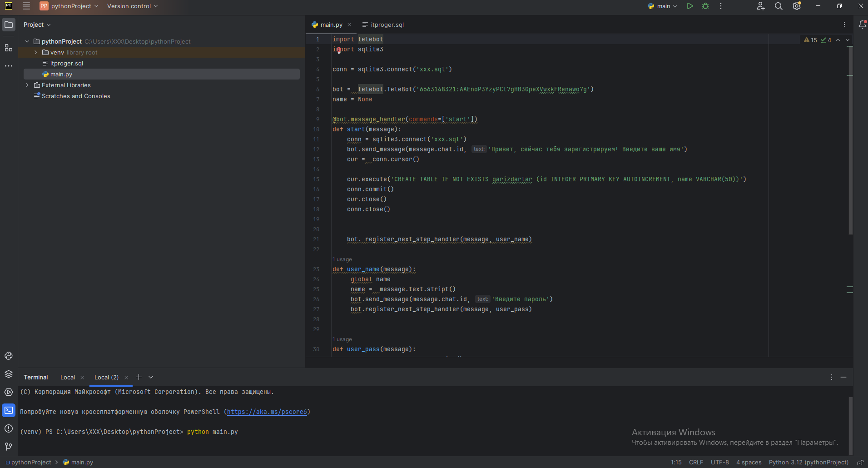Jump to previous highlighted error arrow
Image resolution: width=868 pixels, height=468 pixels.
838,40
